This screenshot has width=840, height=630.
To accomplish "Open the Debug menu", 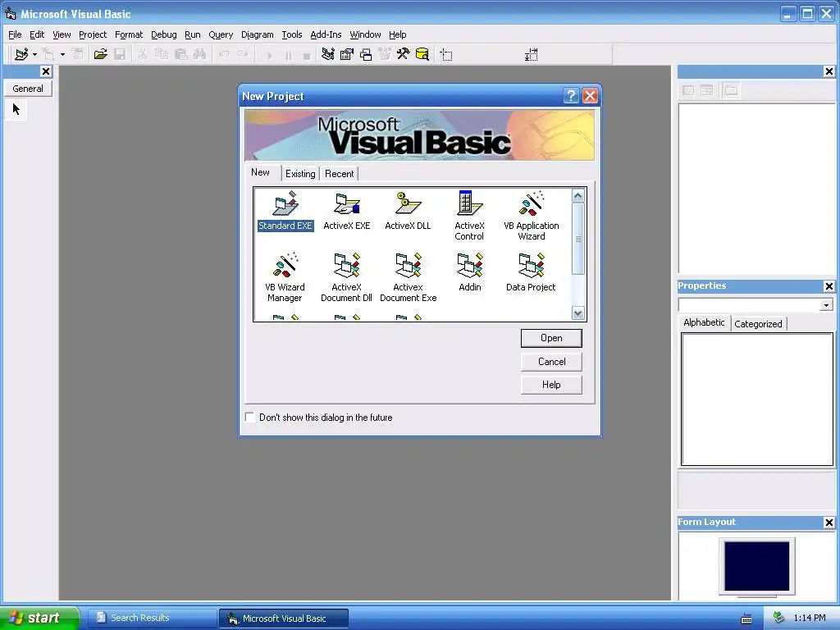I will 163,34.
